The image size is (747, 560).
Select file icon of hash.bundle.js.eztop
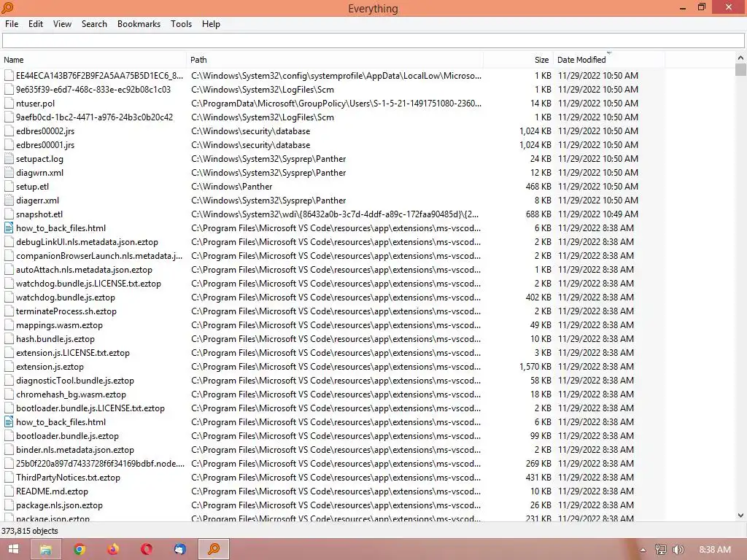(9, 338)
